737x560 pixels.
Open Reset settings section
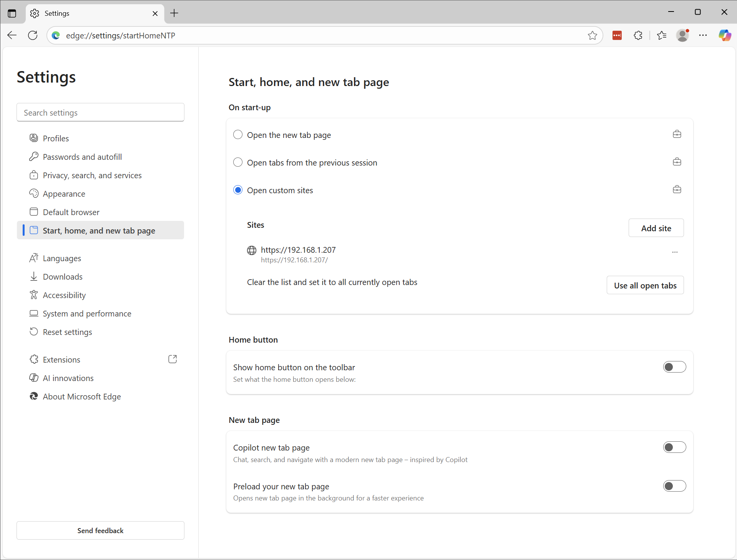point(100,332)
